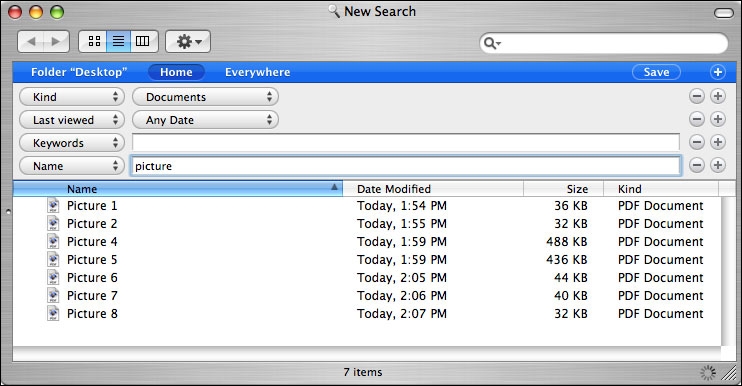
Task: Select the file name "Picture 4"
Action: [92, 242]
